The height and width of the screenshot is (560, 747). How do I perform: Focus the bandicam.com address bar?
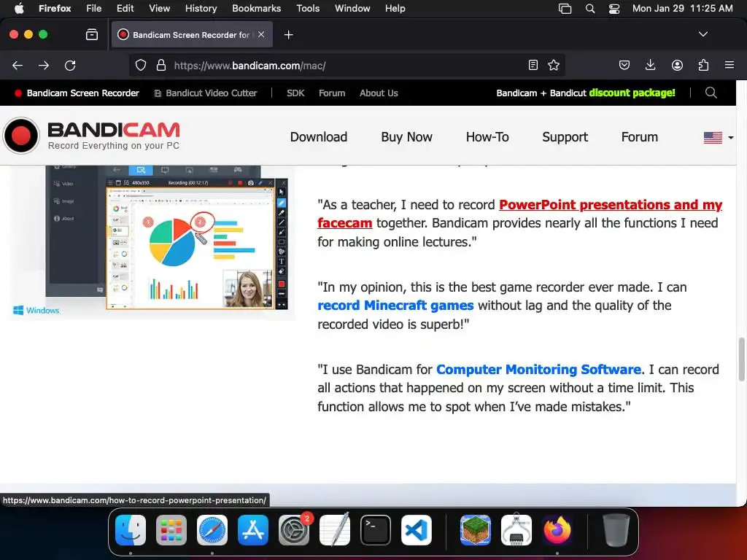coord(348,65)
